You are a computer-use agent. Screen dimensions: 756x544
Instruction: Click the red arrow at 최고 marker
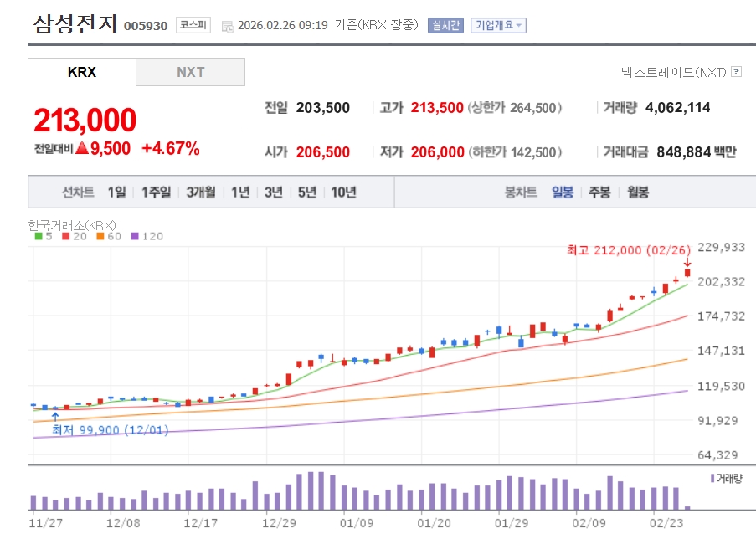(687, 262)
